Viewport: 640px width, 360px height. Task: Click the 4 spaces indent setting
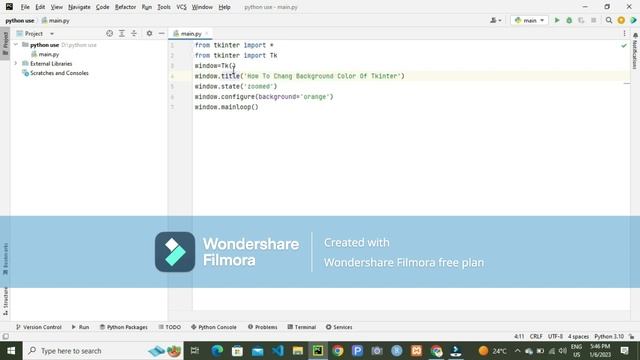pos(578,336)
